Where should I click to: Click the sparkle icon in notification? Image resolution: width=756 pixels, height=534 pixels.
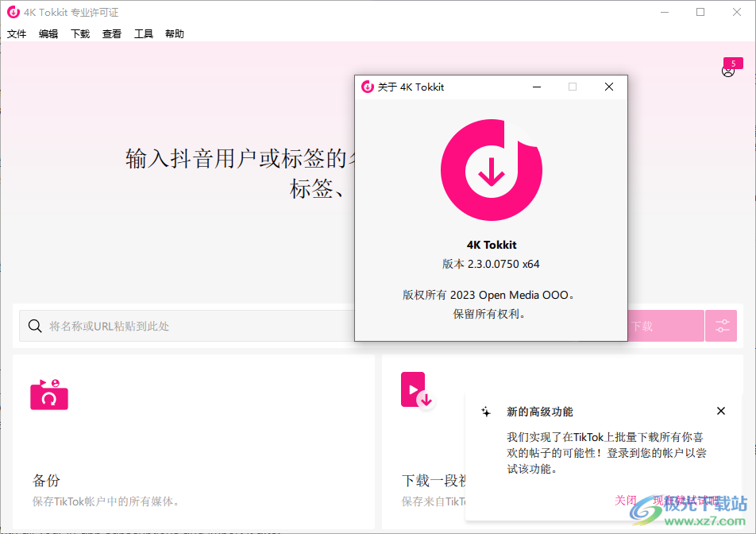[x=486, y=412]
